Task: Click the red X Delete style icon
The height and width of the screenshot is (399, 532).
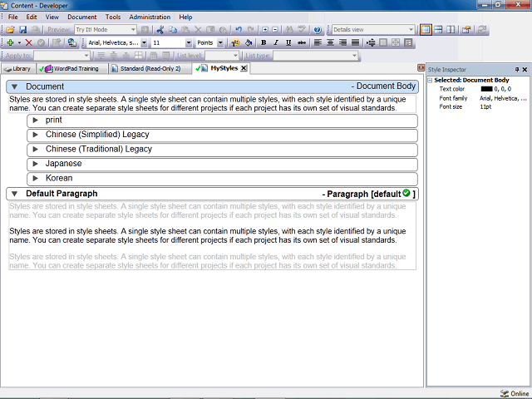Action: click(x=29, y=42)
